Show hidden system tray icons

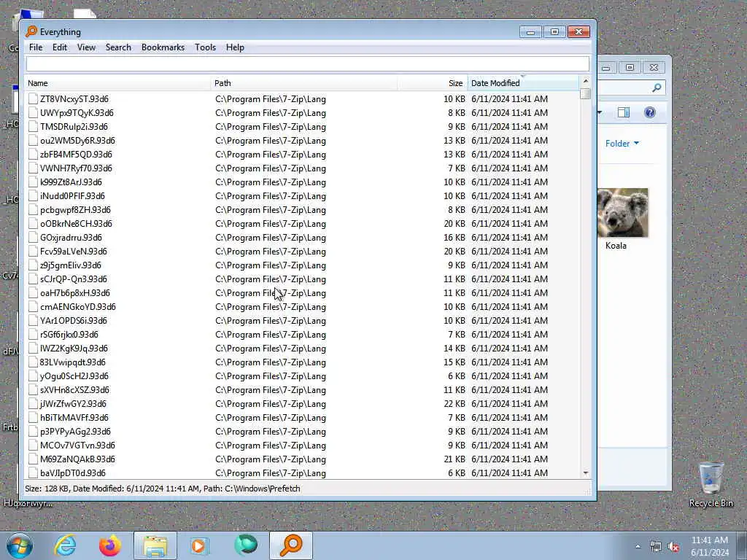[638, 547]
